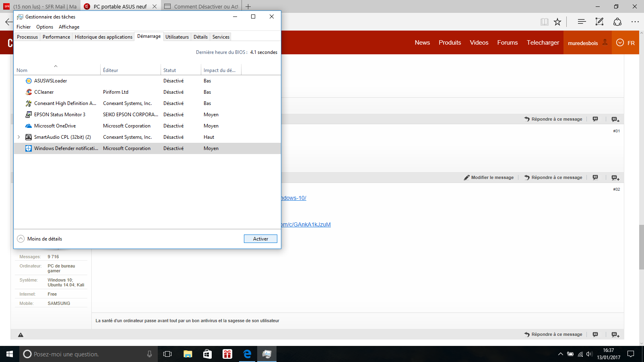Add page to favorites with star icon
This screenshot has width=644, height=362.
[557, 22]
